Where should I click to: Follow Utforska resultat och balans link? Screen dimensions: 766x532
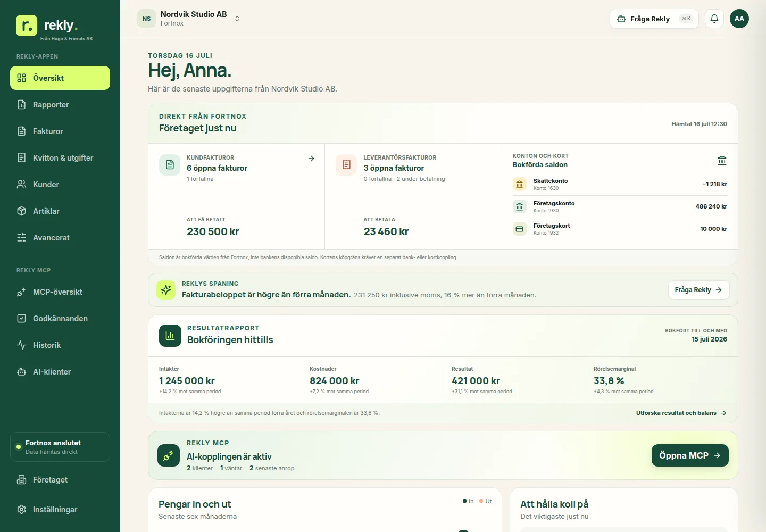(681, 413)
